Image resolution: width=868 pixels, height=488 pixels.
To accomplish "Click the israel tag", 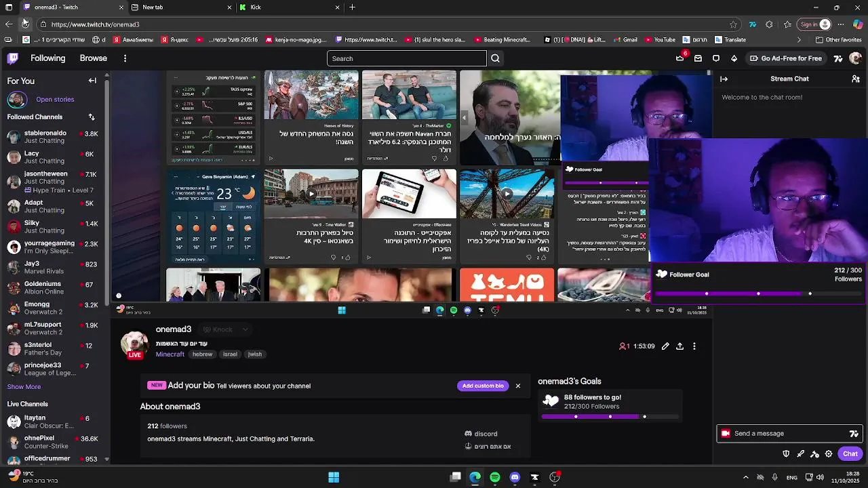I will point(231,354).
